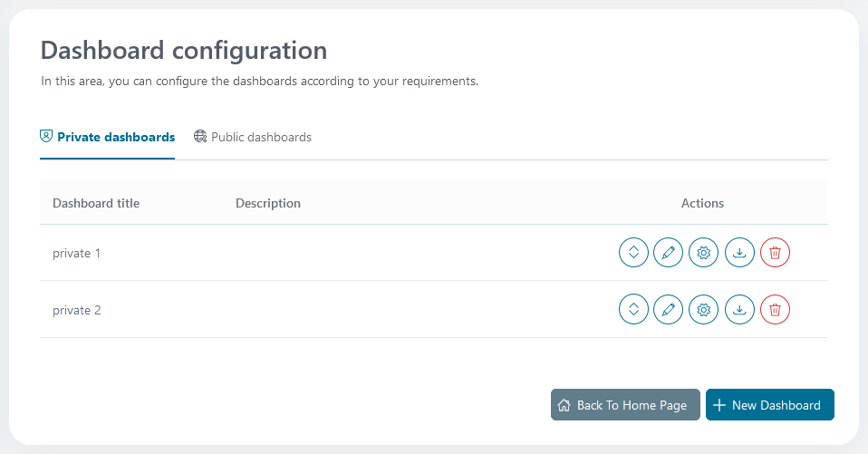Select the private 1 row title
This screenshot has height=454, width=868.
tap(76, 253)
